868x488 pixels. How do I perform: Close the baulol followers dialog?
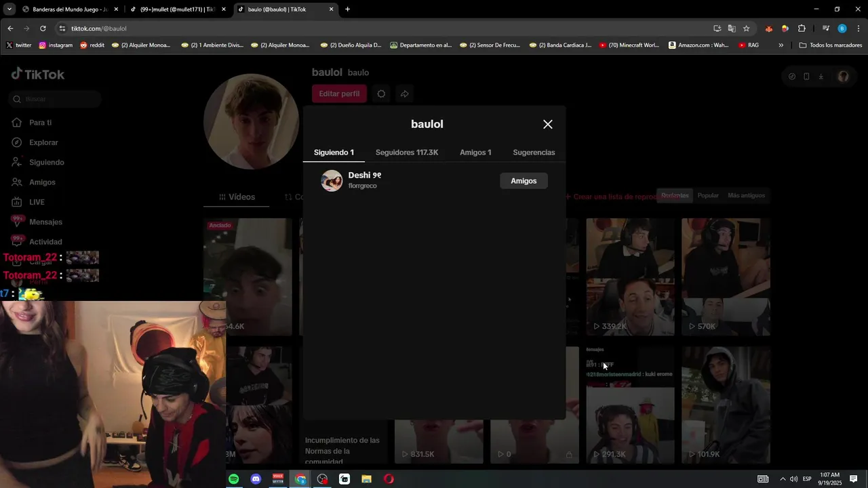coord(548,124)
